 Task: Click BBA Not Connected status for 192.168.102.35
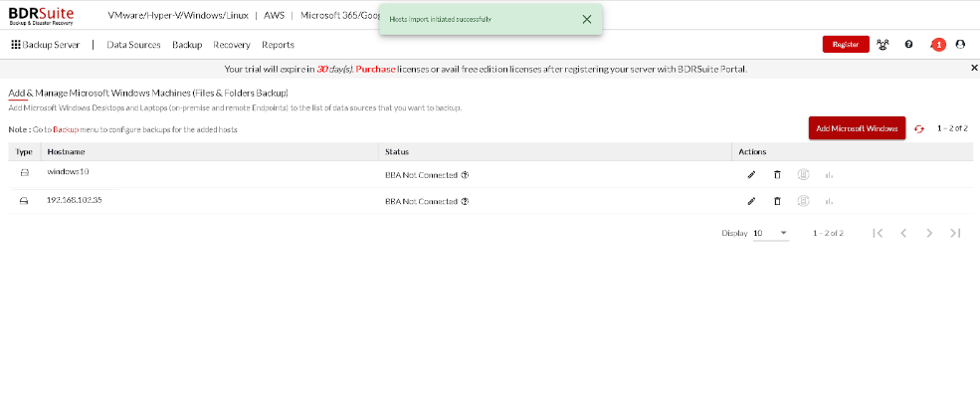(x=421, y=201)
